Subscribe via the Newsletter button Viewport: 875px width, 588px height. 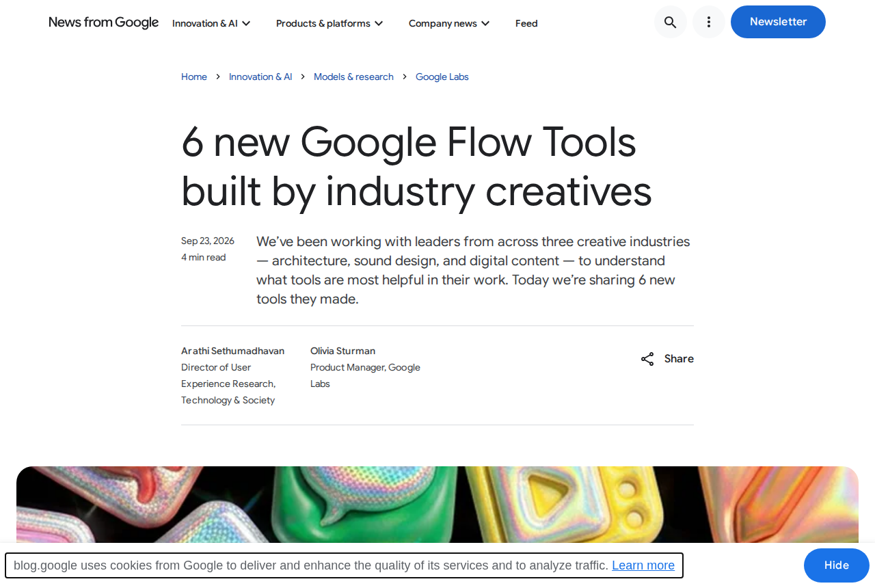click(x=778, y=22)
